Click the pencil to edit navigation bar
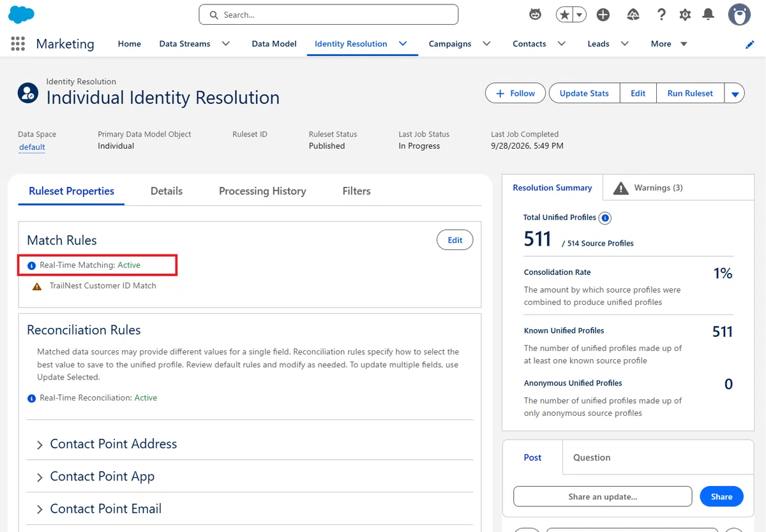The height and width of the screenshot is (532, 766). (x=750, y=44)
